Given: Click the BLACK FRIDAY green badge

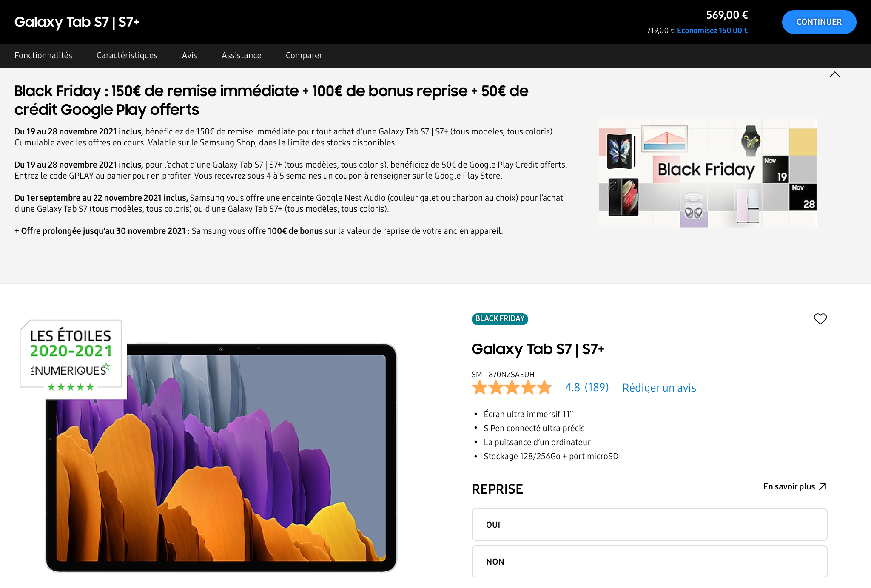Looking at the screenshot, I should [500, 319].
